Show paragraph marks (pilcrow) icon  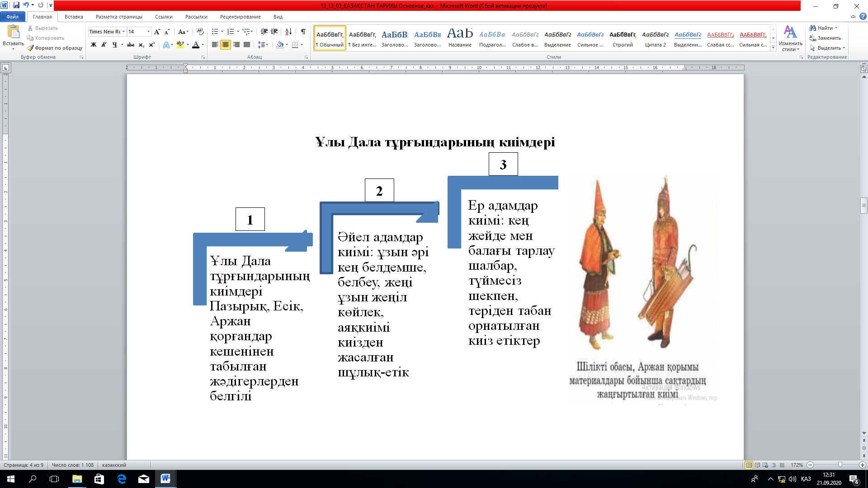pos(303,32)
